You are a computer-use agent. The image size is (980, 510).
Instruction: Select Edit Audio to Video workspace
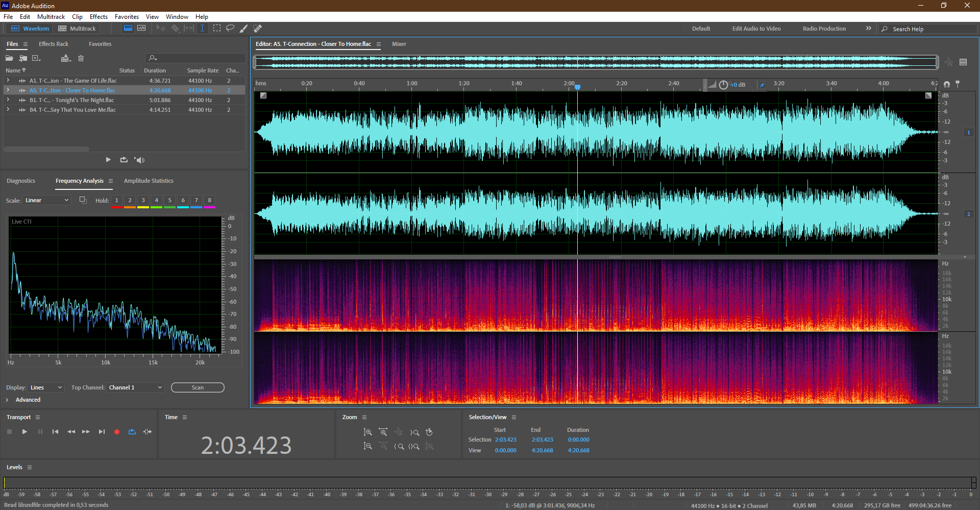[x=756, y=29]
